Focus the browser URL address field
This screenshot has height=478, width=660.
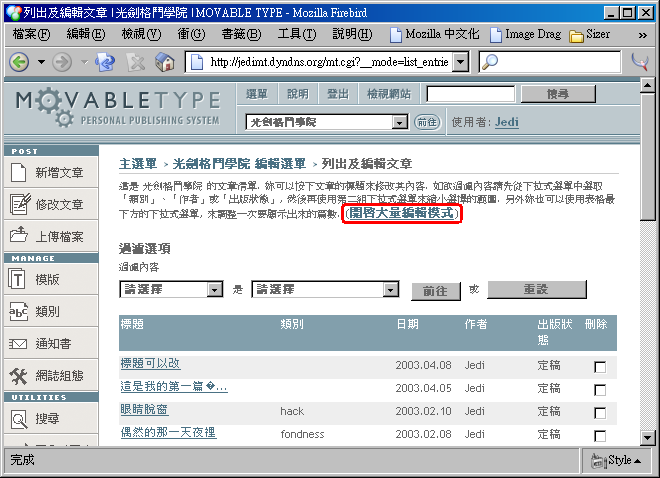coord(321,62)
